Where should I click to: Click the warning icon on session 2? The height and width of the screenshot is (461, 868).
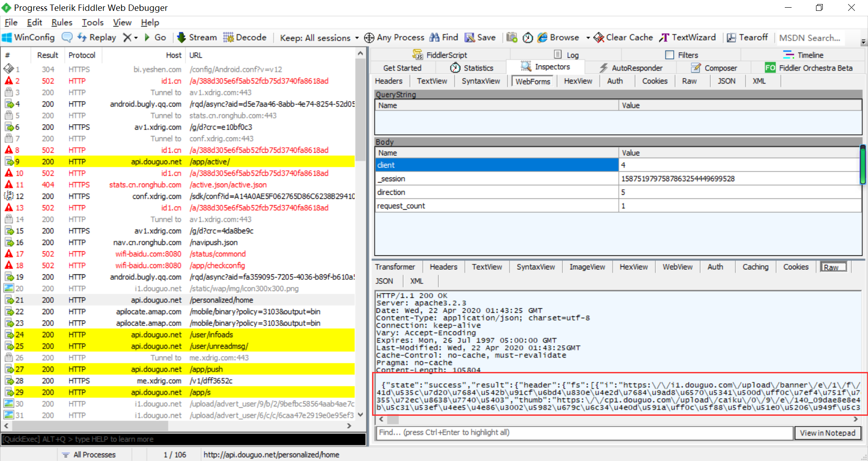9,81
